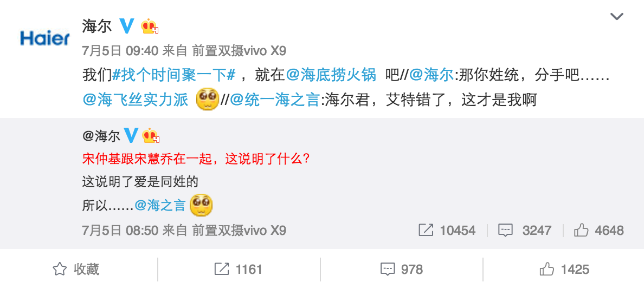Open hashtag #找个时间聚一下#

173,75
